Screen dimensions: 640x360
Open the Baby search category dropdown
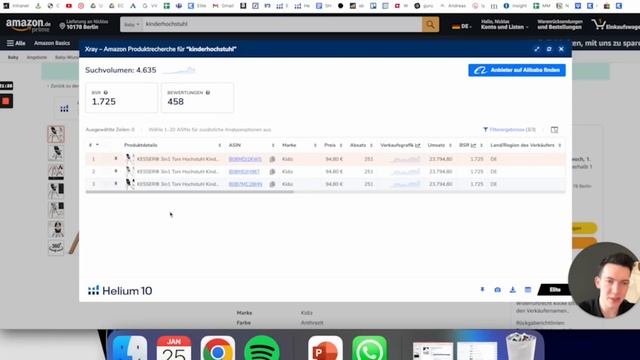coord(131,24)
